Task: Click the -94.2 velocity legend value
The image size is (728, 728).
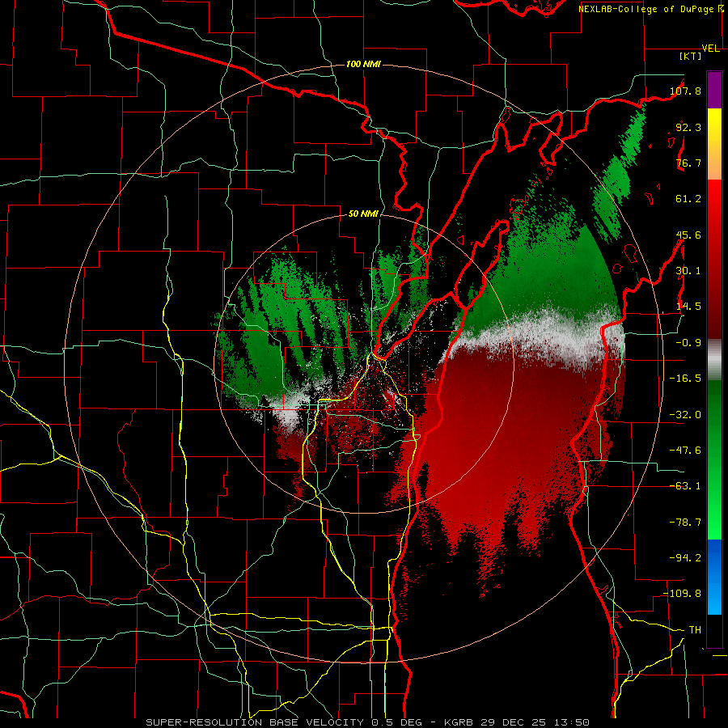Action: [x=685, y=558]
